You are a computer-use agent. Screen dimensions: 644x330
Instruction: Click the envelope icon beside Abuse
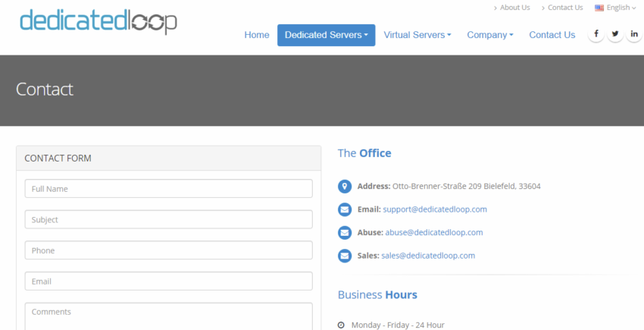tap(345, 232)
